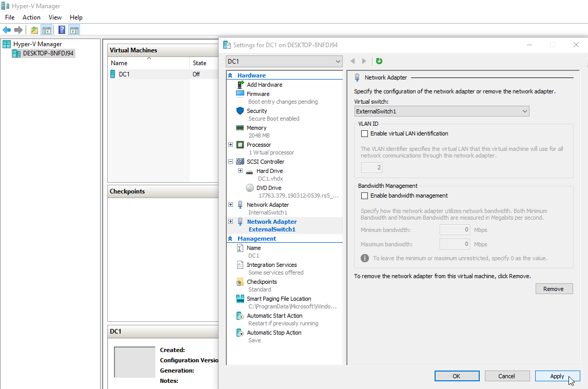The image size is (588, 389).
Task: Select the DC1 virtual machine row
Action: pos(164,74)
